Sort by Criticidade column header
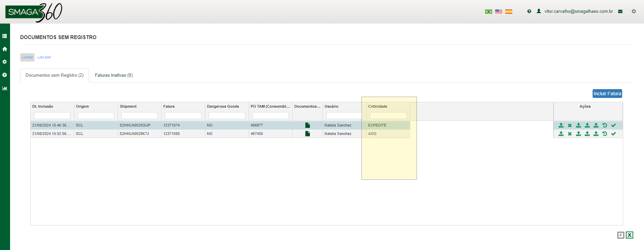This screenshot has width=644, height=250. point(378,106)
